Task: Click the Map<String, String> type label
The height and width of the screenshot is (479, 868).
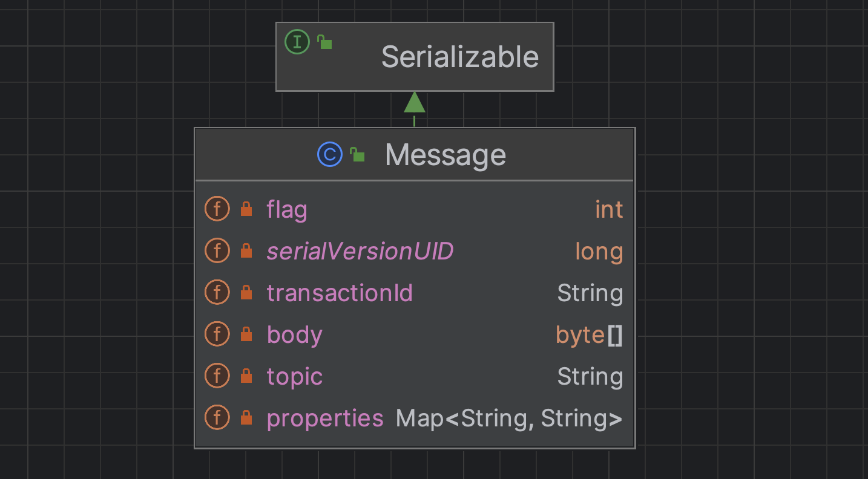Action: click(x=508, y=419)
